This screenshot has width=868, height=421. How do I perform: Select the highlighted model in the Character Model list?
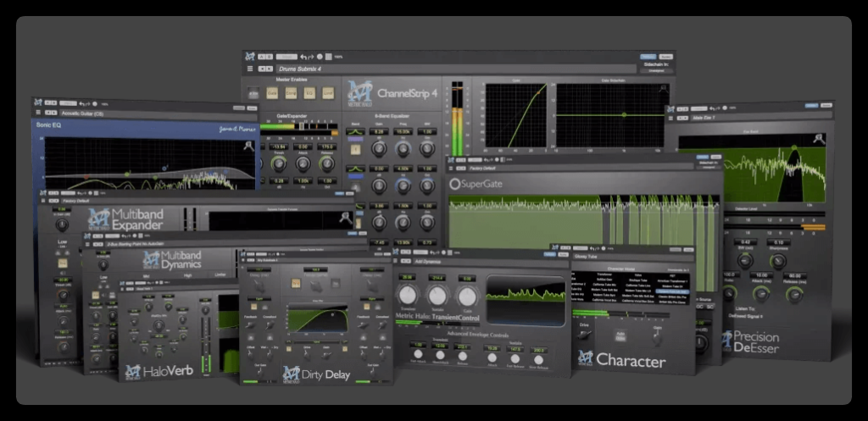(x=673, y=291)
